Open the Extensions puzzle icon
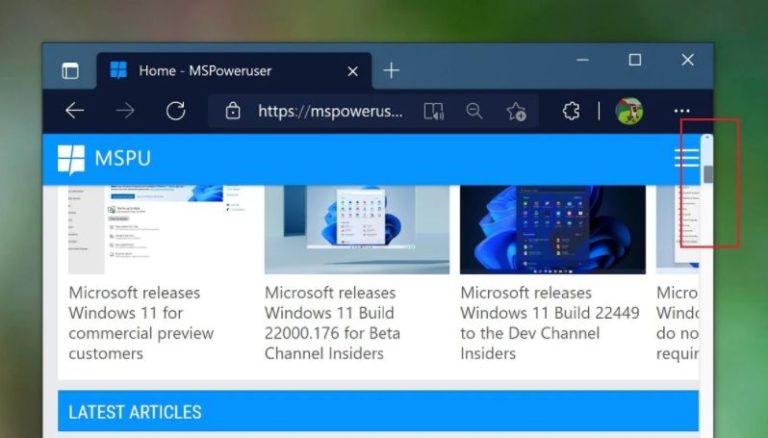The width and height of the screenshot is (768, 438). click(x=571, y=111)
